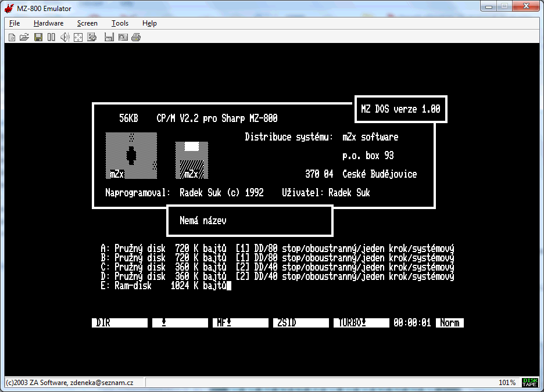
Task: Open the Tools menu
Action: pos(120,23)
